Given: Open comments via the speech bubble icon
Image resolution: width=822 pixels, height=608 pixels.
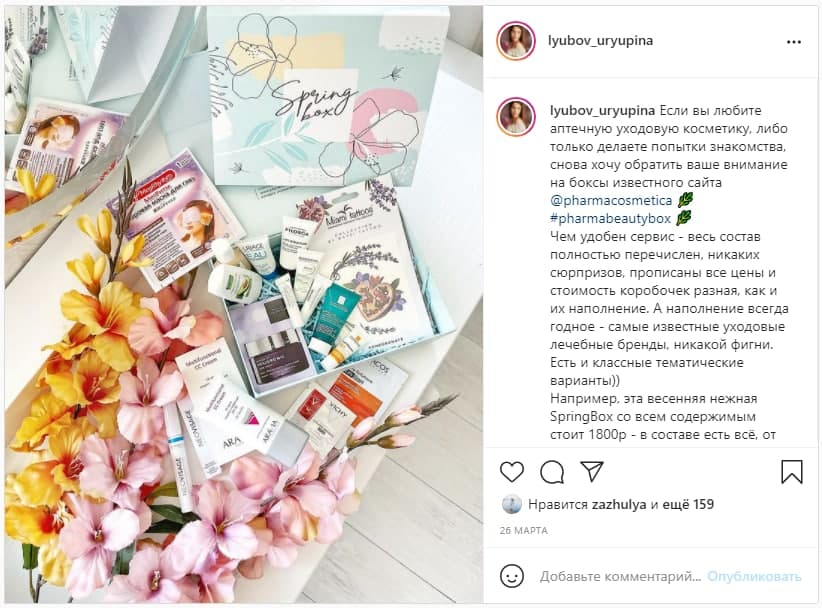Looking at the screenshot, I should point(552,472).
